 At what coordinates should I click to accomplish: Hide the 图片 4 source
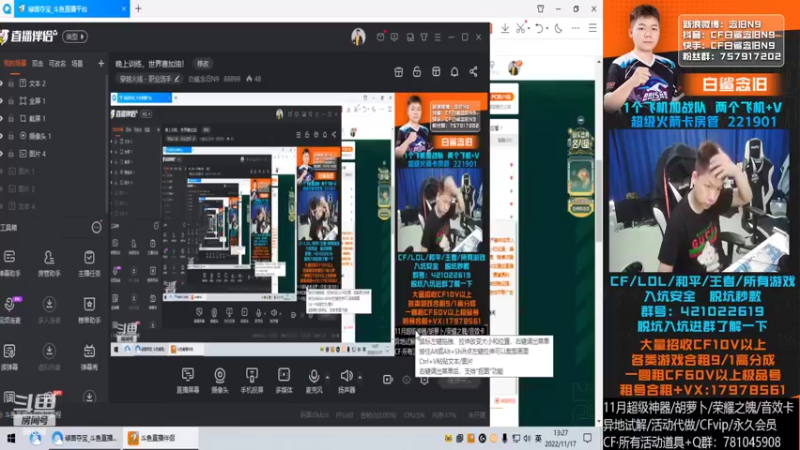point(2,154)
